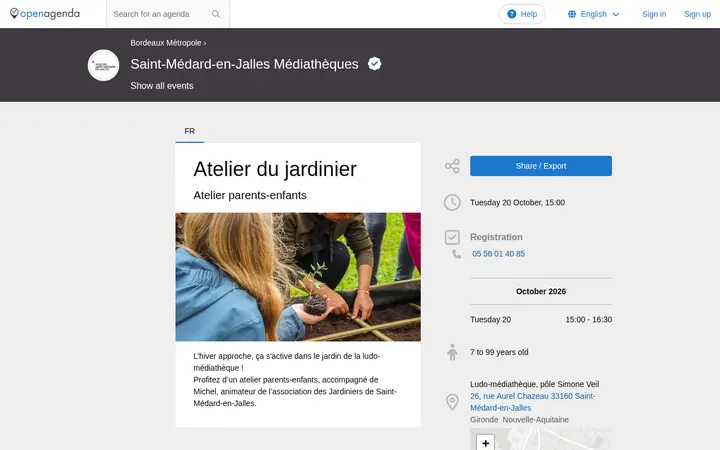Click the Help question mark icon
This screenshot has height=450, width=720.
coord(512,14)
